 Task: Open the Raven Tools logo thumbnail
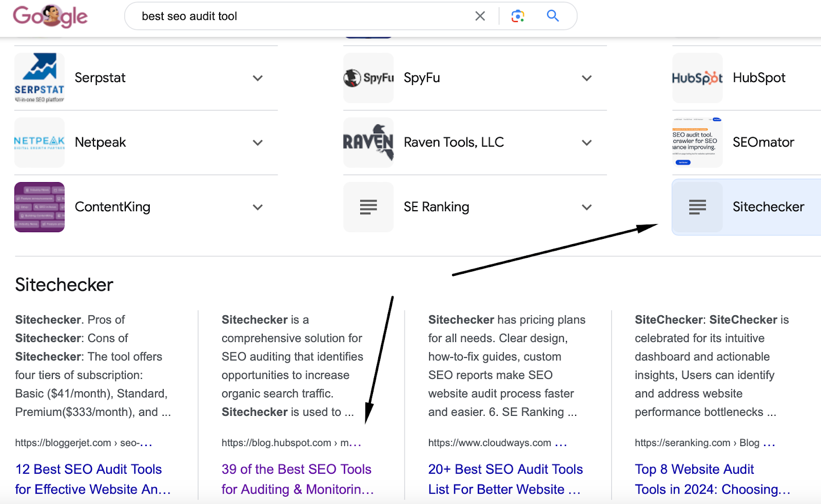pyautogui.click(x=368, y=143)
